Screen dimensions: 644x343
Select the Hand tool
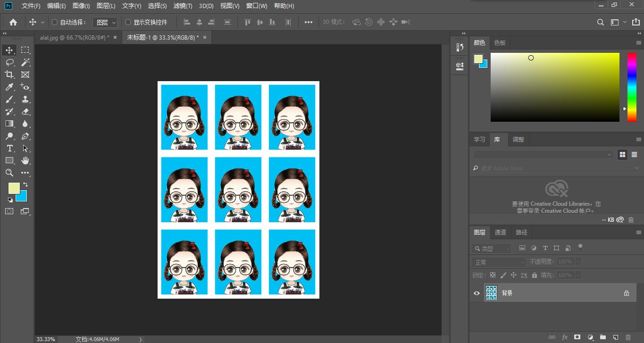[x=25, y=160]
